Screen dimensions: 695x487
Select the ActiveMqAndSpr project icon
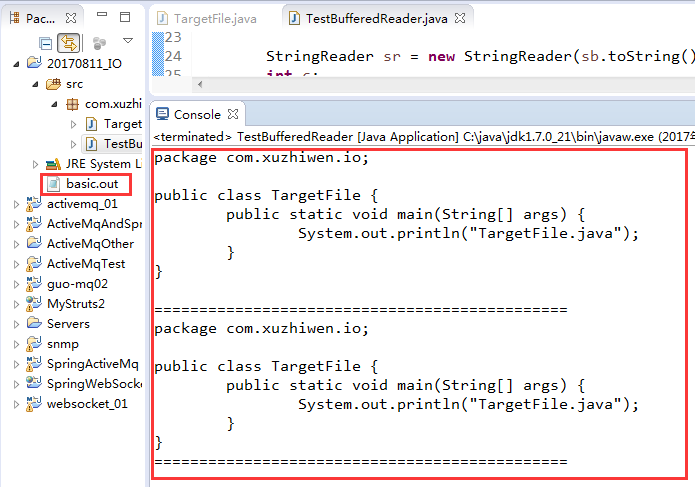(34, 224)
